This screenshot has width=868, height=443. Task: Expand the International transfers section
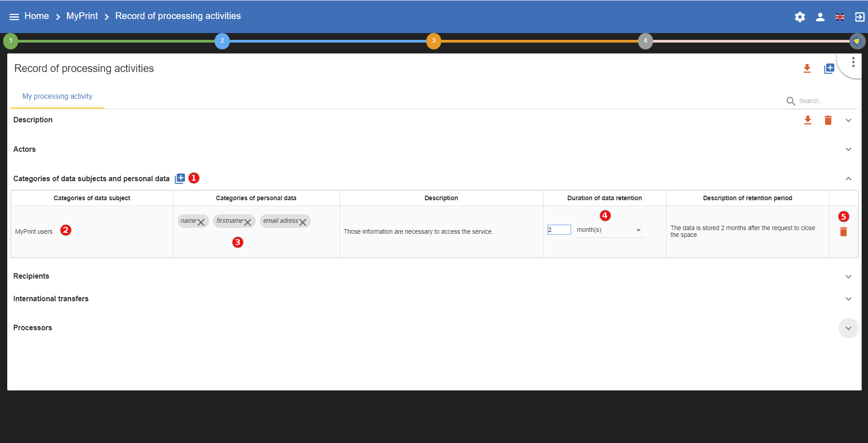pyautogui.click(x=849, y=299)
